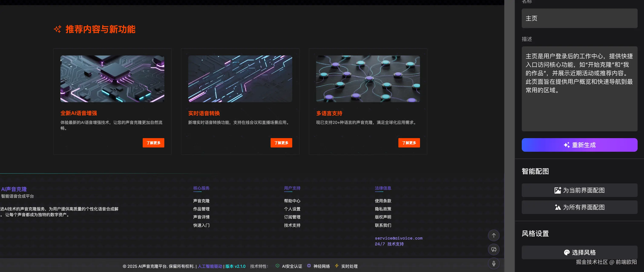644x272 pixels.
Task: Click the 实时处理 lightning icon
Action: pos(336,266)
